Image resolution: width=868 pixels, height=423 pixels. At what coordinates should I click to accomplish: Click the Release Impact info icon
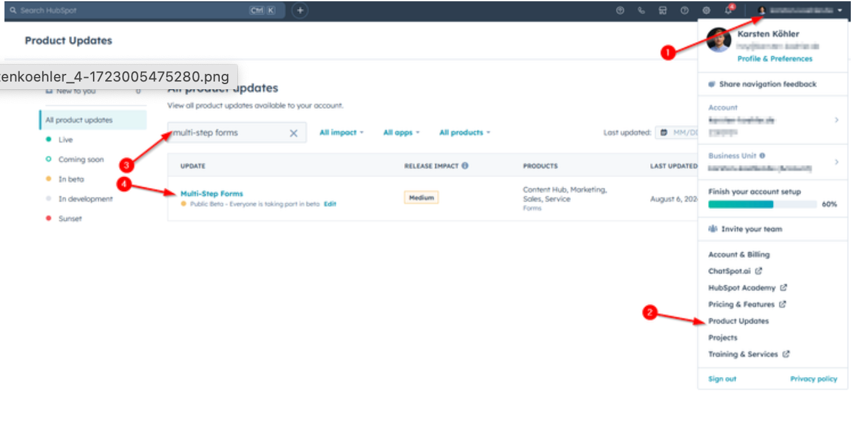(465, 166)
